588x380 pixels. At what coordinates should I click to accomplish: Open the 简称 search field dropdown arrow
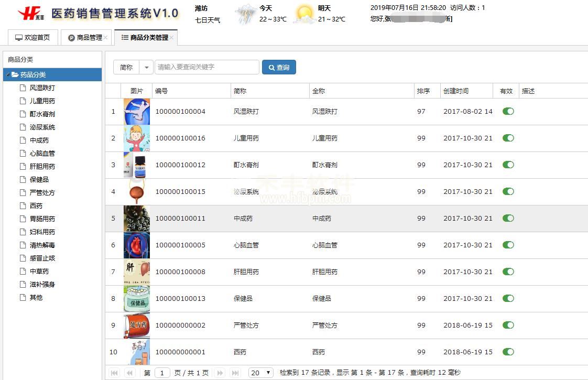[146, 68]
